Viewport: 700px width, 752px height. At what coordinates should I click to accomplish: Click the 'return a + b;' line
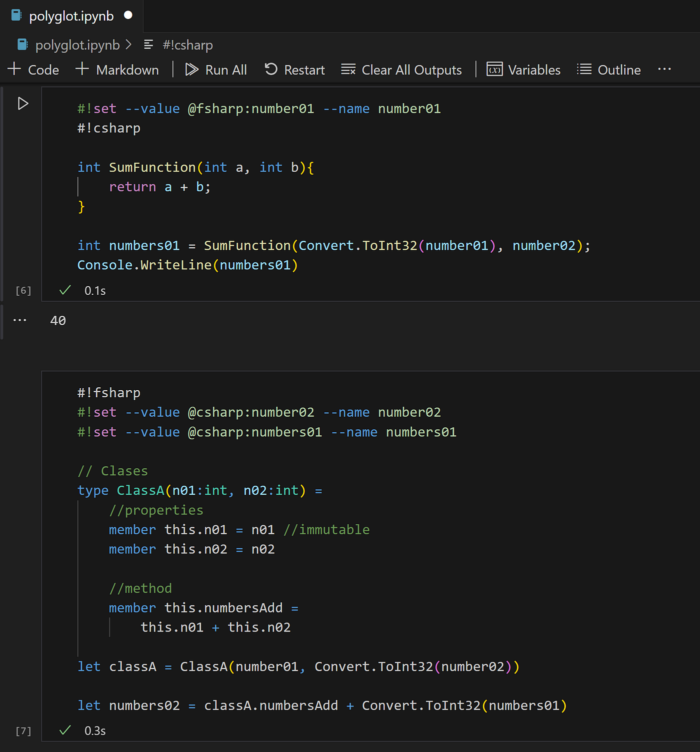pos(160,187)
